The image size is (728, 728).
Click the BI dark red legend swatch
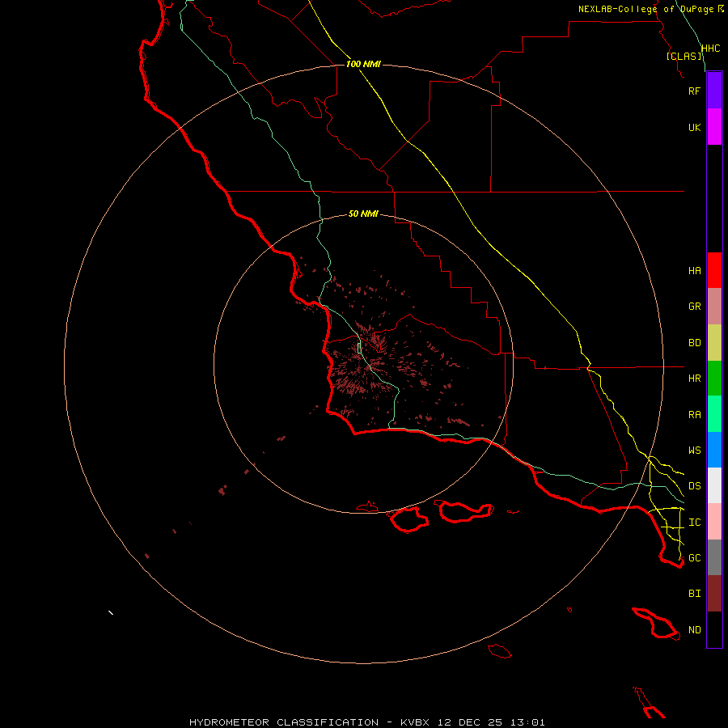714,594
